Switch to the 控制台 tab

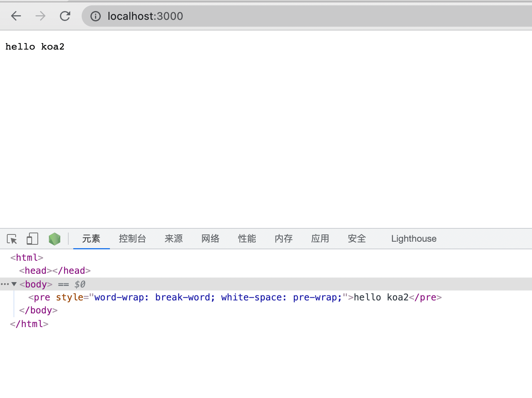[132, 239]
